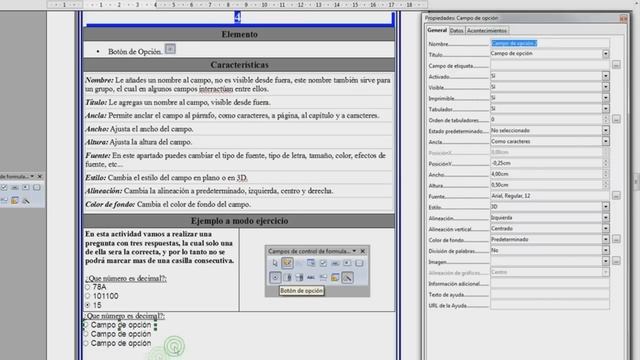Open the Título dropdown arrow
Image resolution: width=640 pixels, height=360 pixels.
(x=606, y=53)
